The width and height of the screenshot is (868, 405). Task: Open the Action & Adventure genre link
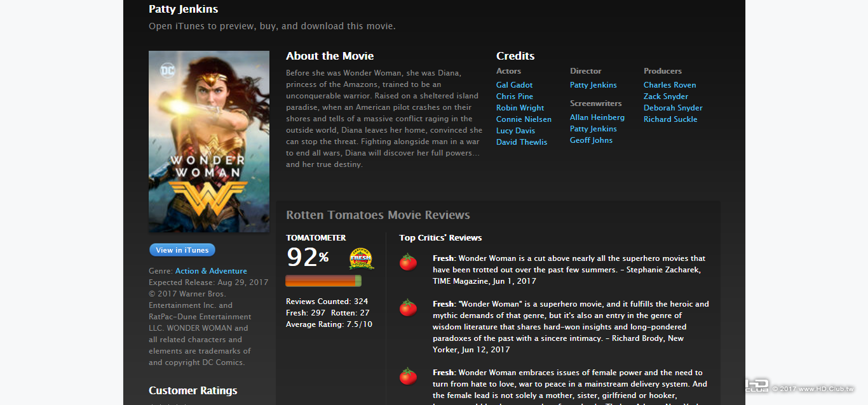click(211, 271)
